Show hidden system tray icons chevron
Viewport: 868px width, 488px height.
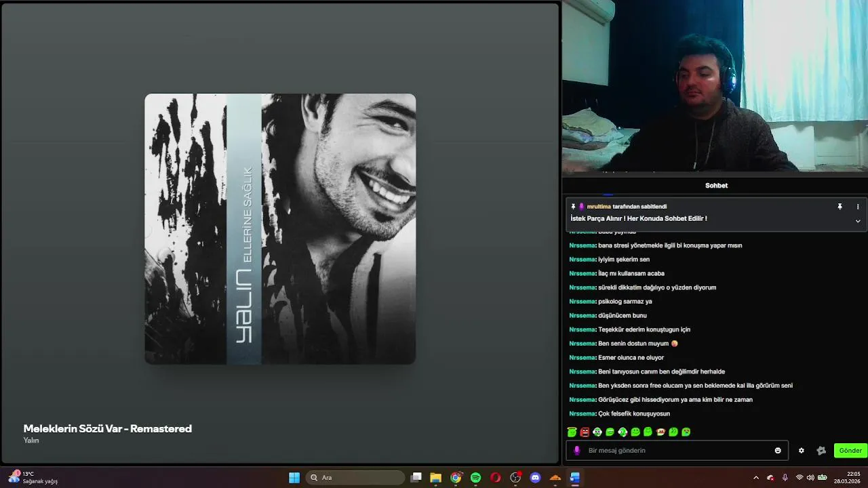(756, 478)
